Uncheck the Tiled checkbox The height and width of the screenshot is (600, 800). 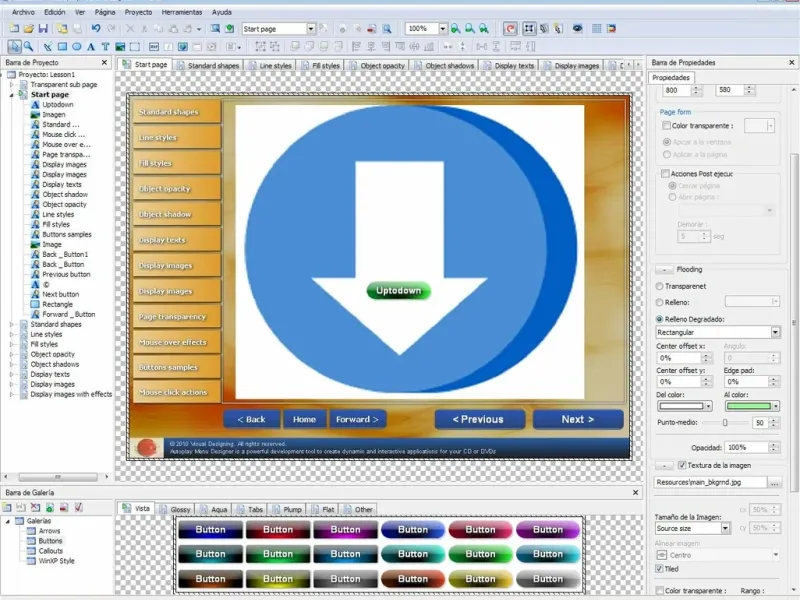pyautogui.click(x=659, y=568)
